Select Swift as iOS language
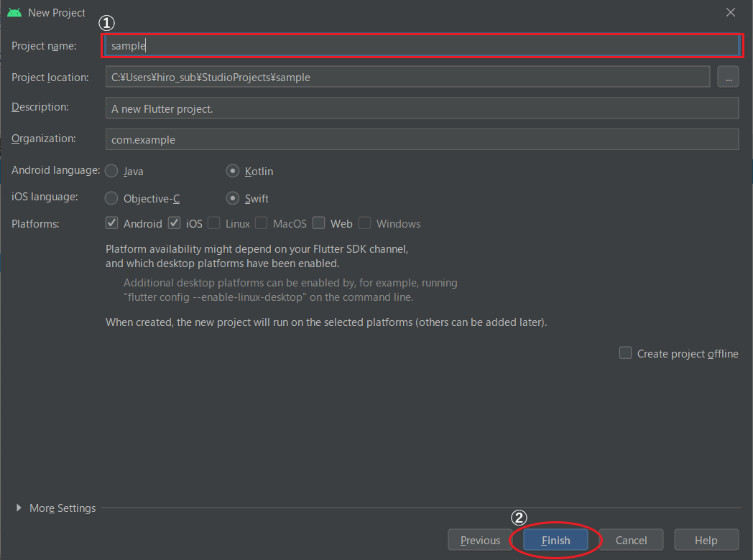The height and width of the screenshot is (560, 753). click(x=233, y=198)
